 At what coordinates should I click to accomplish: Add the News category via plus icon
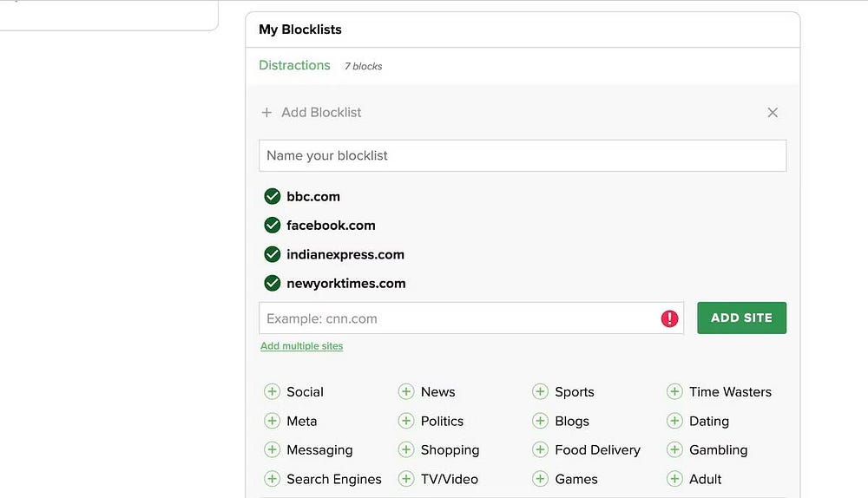point(406,392)
